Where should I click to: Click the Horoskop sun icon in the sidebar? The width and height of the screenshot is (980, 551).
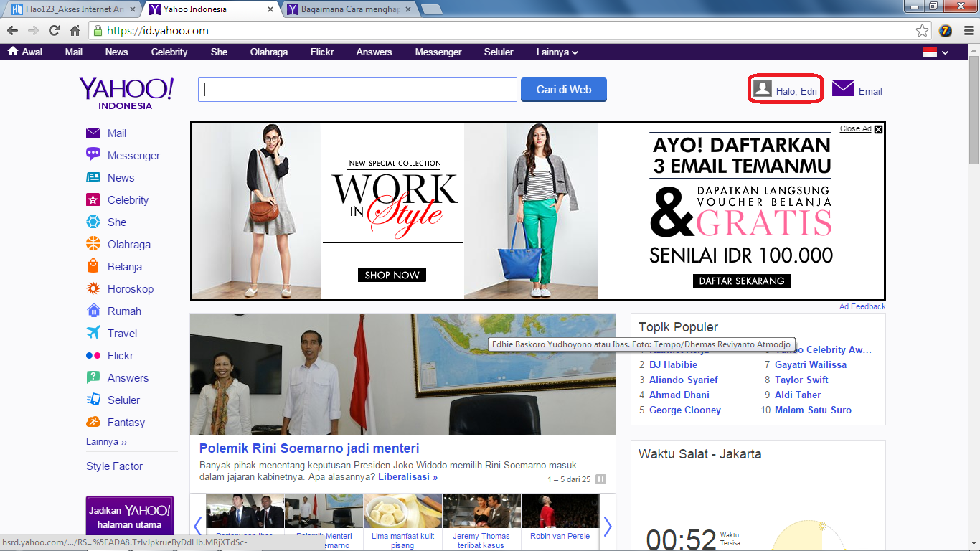coord(93,288)
